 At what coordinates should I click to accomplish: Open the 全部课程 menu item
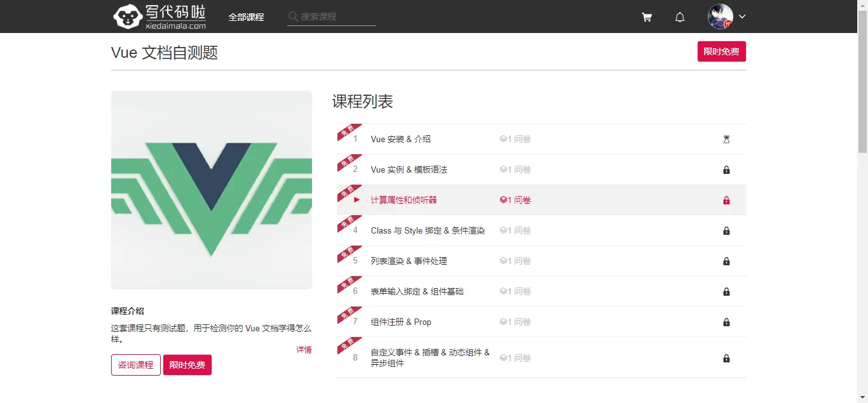246,17
